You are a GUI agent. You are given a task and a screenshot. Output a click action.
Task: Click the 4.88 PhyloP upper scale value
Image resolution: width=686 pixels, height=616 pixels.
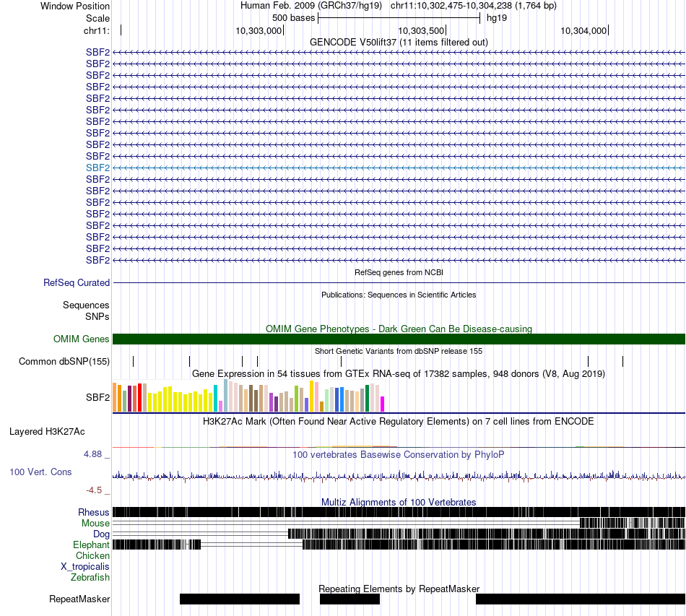[x=92, y=454]
